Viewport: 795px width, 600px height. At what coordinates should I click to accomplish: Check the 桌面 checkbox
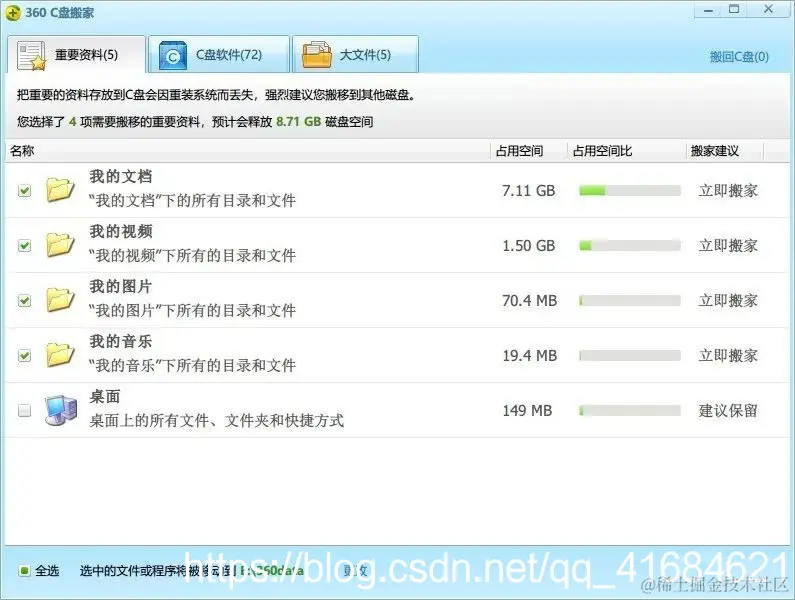[24, 410]
